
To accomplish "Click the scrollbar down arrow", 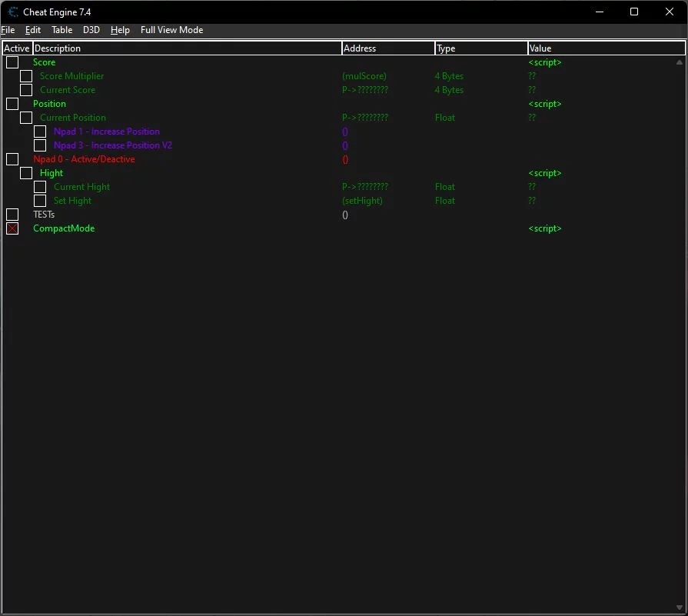I will pyautogui.click(x=680, y=608).
